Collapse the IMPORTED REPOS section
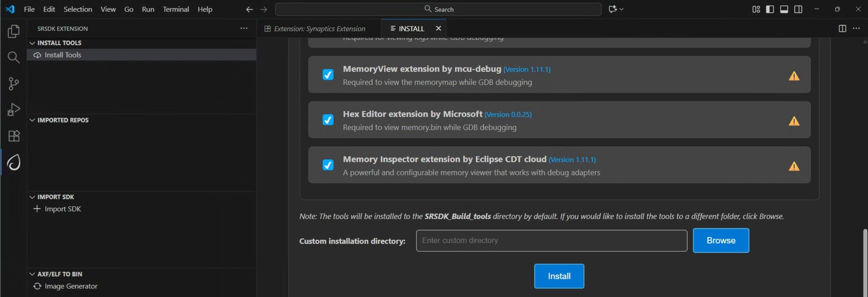The image size is (868, 297). (32, 120)
